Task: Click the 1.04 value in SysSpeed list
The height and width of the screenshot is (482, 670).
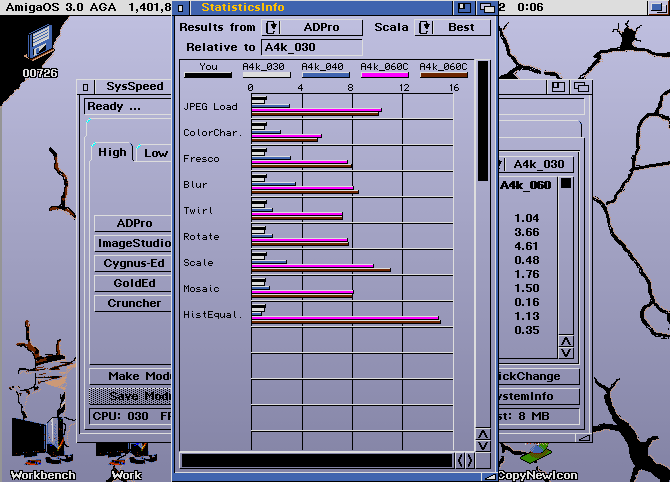Action: point(526,218)
